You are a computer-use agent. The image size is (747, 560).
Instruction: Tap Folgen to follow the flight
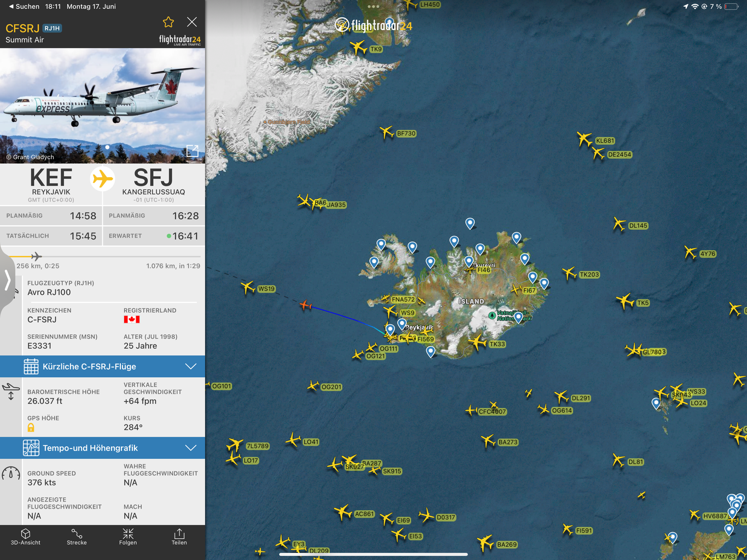(x=128, y=537)
